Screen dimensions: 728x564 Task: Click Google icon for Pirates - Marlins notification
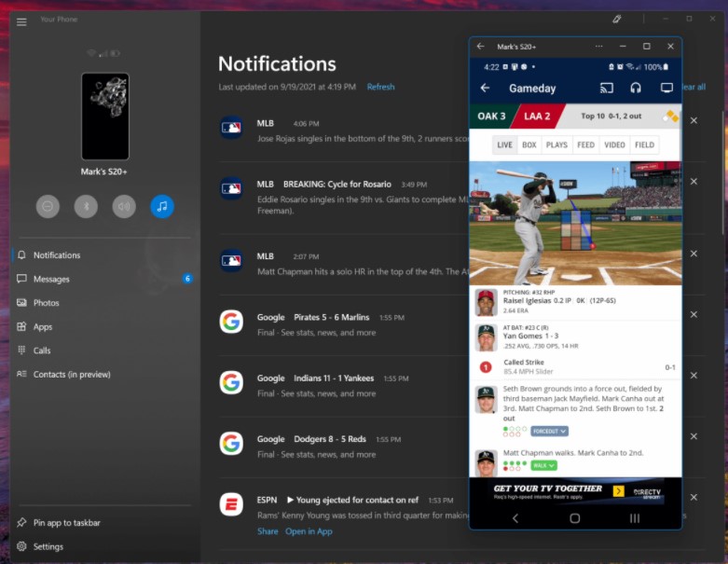231,322
